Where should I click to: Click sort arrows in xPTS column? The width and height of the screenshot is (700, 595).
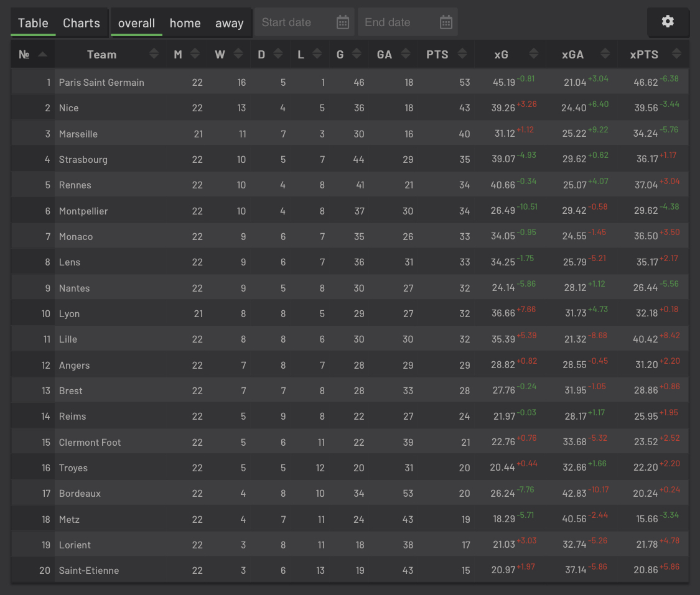pos(676,55)
